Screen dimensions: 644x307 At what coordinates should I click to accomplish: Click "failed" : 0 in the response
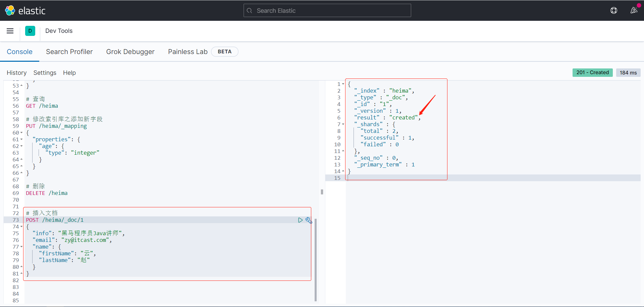click(x=380, y=145)
